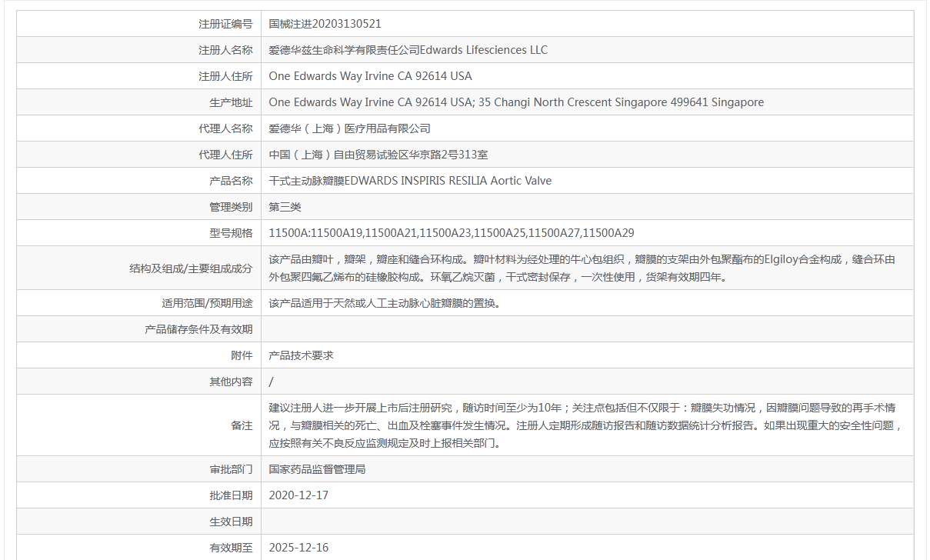930x560 pixels.
Task: Select agent name 爱德华（上海）医疗用品有限公司
Action: click(349, 128)
